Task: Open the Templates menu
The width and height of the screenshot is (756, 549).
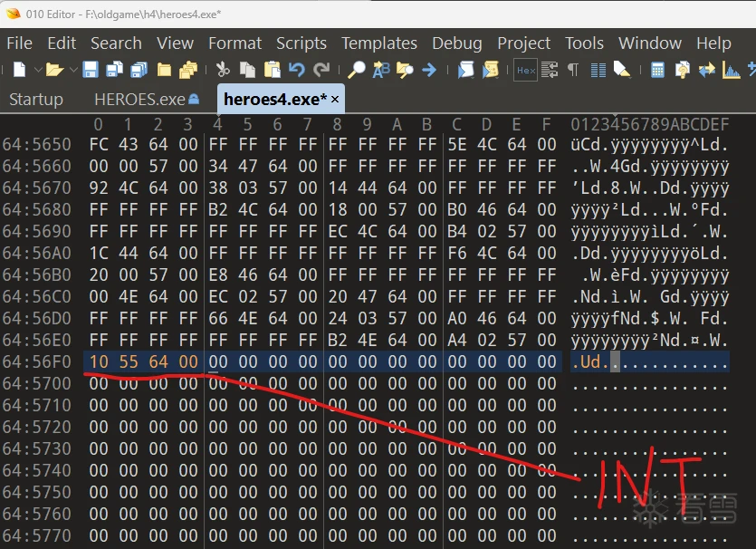Action: [379, 43]
